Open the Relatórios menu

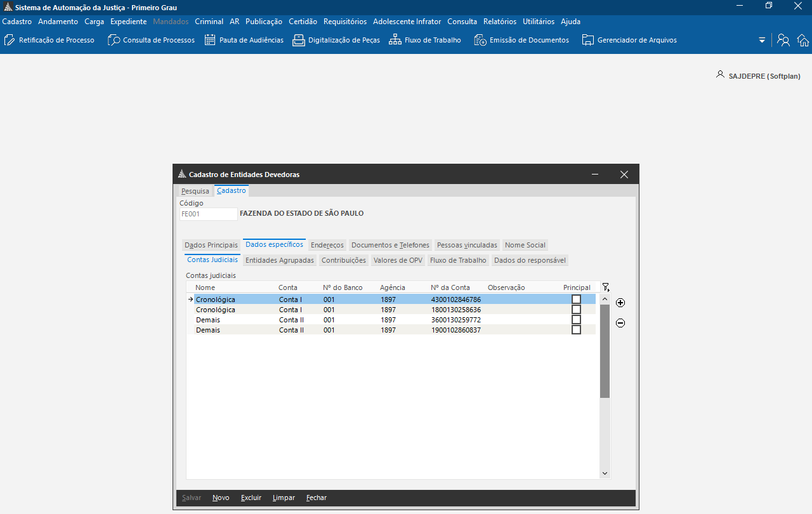click(500, 22)
